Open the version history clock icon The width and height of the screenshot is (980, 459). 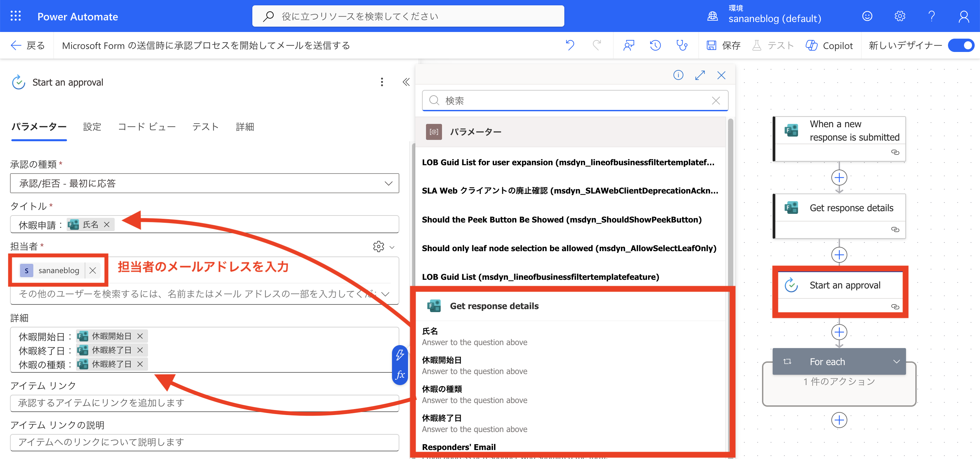tap(655, 45)
